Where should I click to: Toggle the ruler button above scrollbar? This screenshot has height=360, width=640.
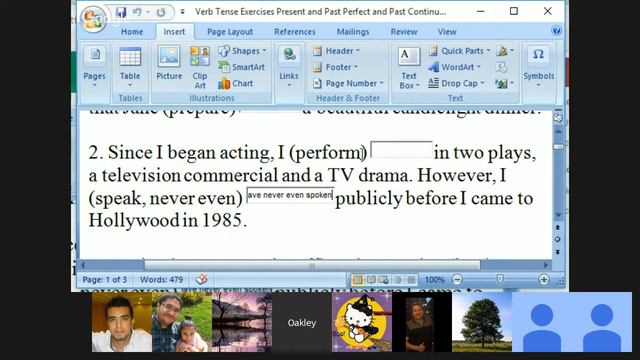click(x=558, y=118)
